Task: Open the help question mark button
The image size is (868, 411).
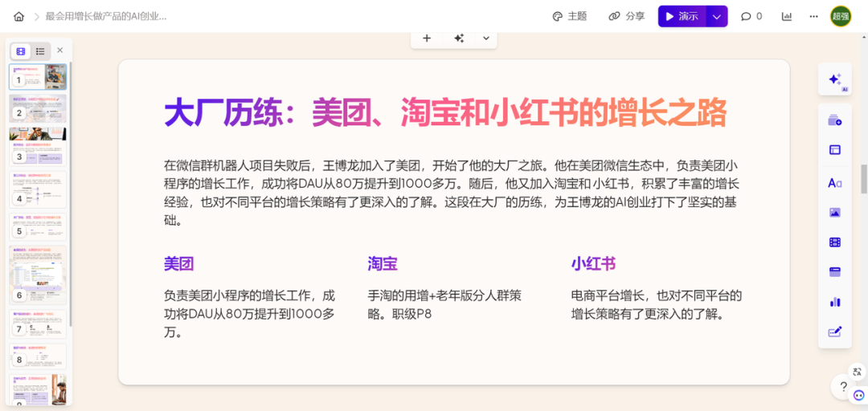Action: [844, 387]
